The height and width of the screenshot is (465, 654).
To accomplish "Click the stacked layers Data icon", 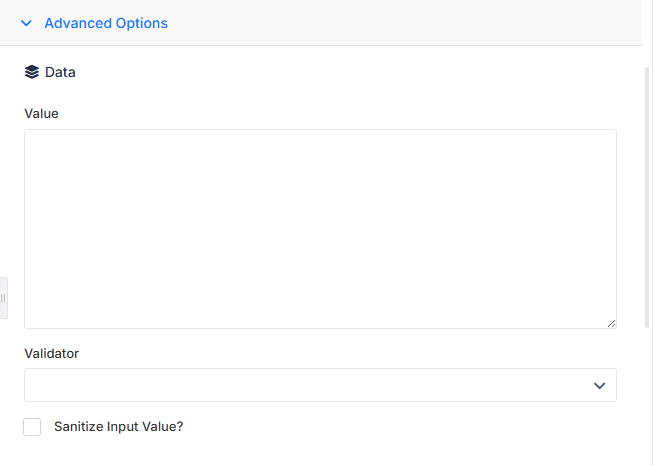I will (x=32, y=72).
